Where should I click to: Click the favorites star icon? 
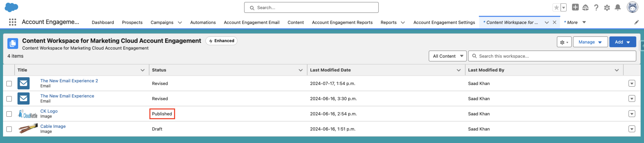tap(556, 8)
